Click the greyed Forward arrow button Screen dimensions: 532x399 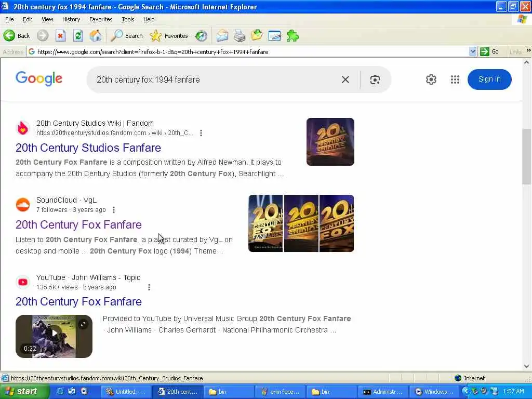pos(43,36)
